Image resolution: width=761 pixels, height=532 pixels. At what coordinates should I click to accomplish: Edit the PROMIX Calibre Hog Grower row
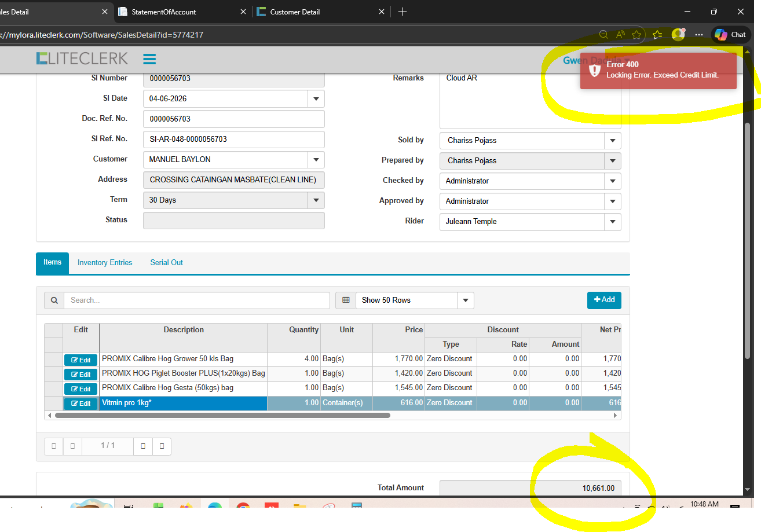point(81,360)
